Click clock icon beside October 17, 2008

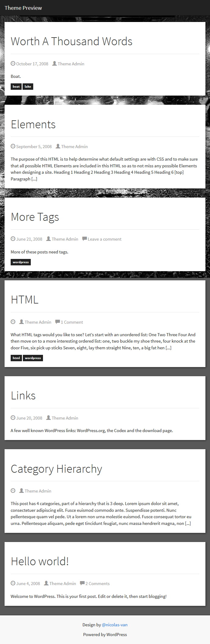click(13, 64)
